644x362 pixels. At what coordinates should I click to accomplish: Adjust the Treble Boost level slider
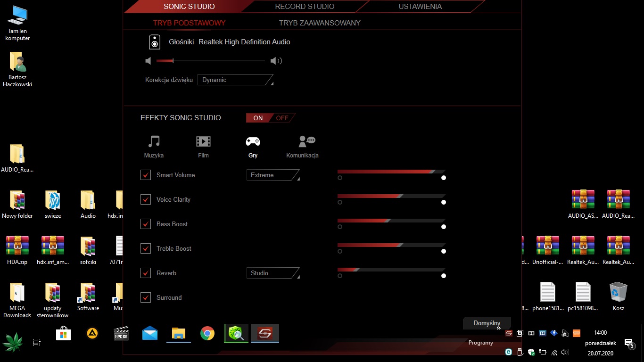click(x=391, y=245)
